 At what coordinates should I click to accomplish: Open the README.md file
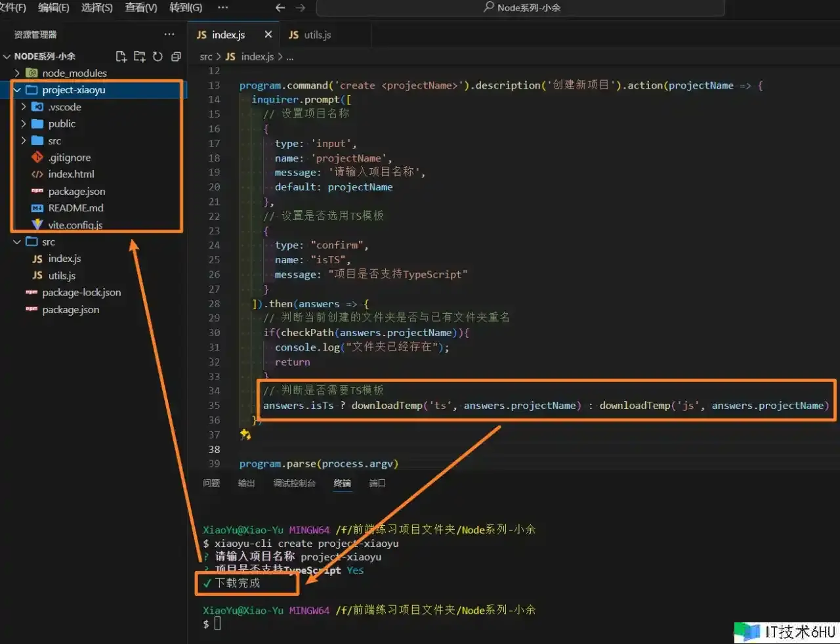pos(75,208)
